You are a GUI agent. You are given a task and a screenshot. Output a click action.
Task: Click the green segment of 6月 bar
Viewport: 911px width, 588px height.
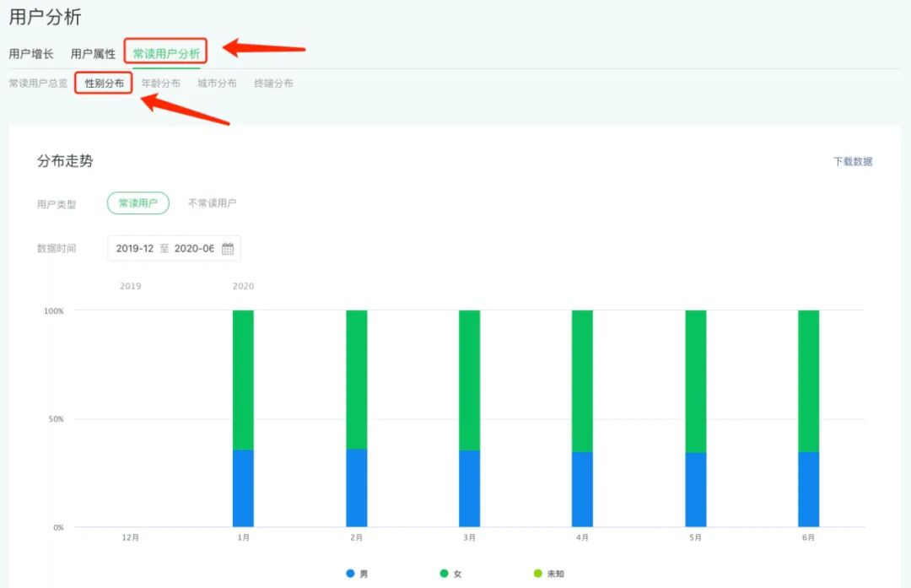coord(809,381)
